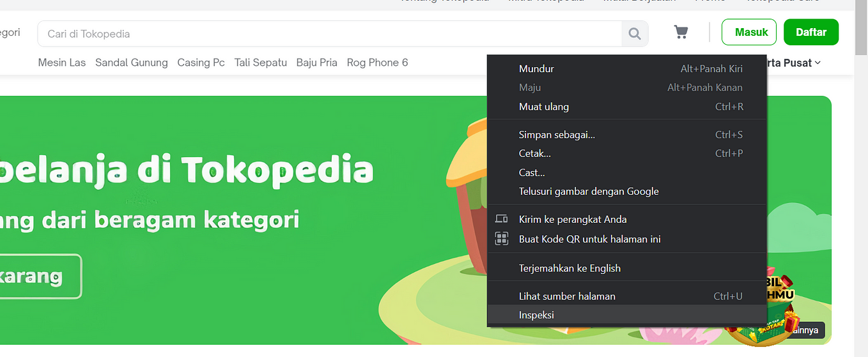The height and width of the screenshot is (357, 868).
Task: Open the 'Casing Pc' suggestion link
Action: (x=201, y=63)
